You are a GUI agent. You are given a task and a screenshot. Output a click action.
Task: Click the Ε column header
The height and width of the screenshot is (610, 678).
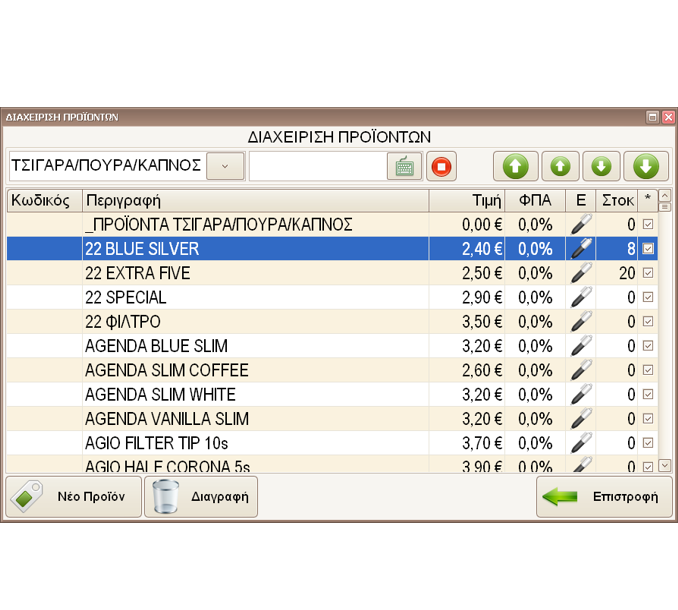[x=581, y=201]
